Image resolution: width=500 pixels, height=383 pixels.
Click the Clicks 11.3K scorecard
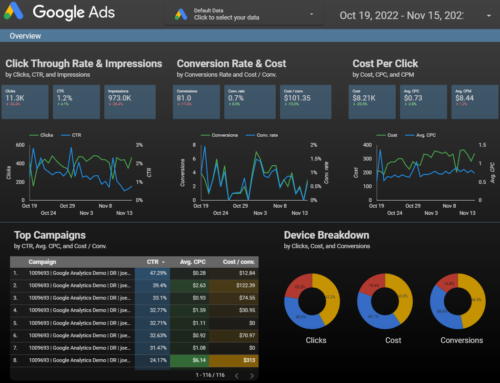coord(25,102)
